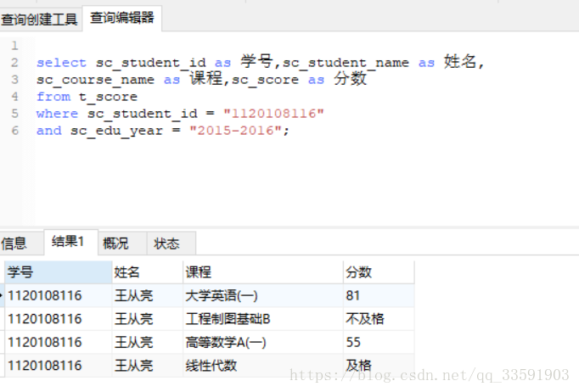Select the 查询编辑器 tab
Image resolution: width=579 pixels, height=392 pixels.
click(122, 18)
